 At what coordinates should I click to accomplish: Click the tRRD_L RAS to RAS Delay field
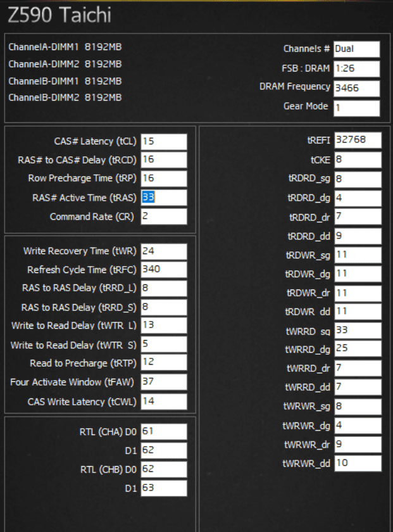(164, 288)
